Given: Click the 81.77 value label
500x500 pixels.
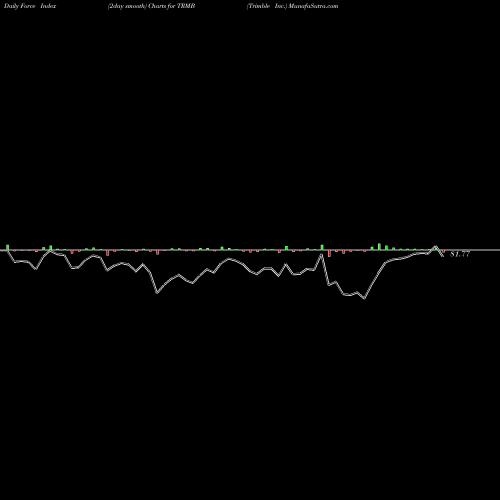Looking at the screenshot, I should tap(460, 254).
